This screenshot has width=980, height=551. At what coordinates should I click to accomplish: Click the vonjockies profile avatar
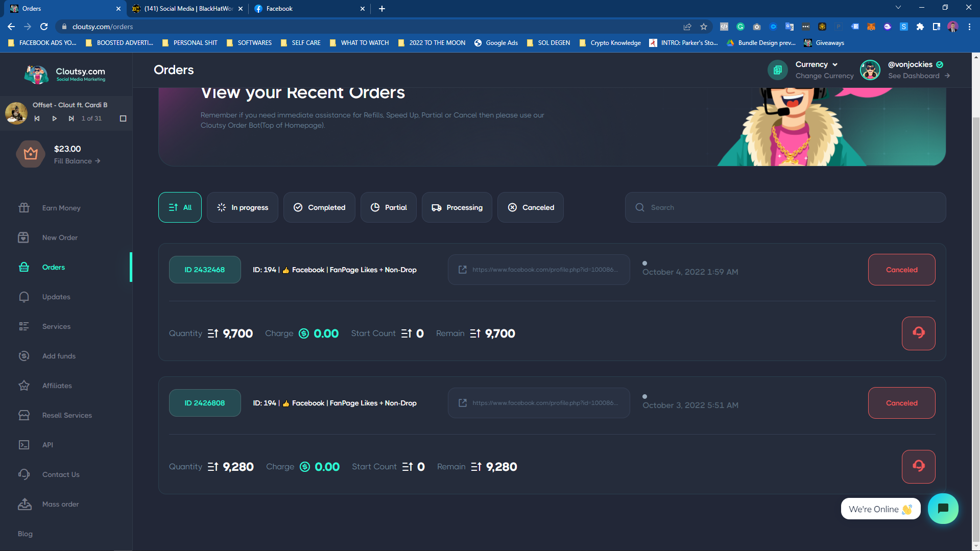[x=870, y=70]
